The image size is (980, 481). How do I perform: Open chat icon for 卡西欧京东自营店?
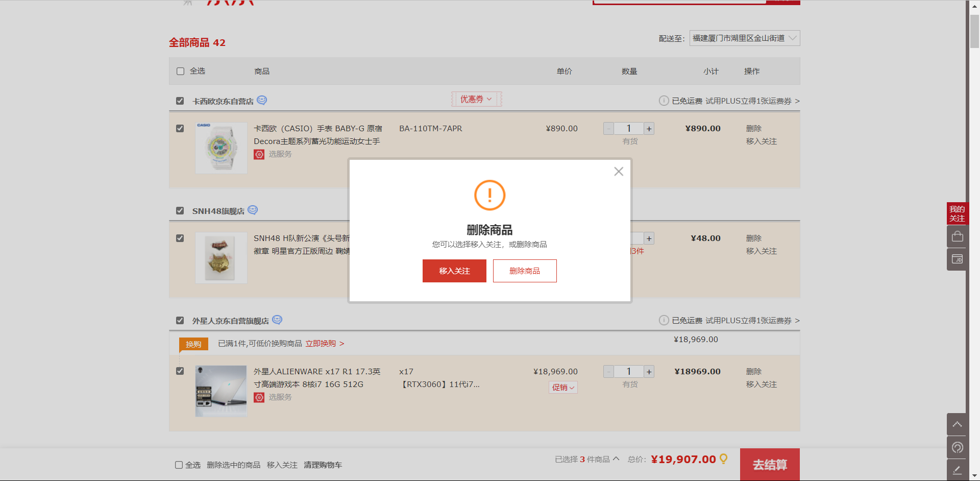click(262, 100)
